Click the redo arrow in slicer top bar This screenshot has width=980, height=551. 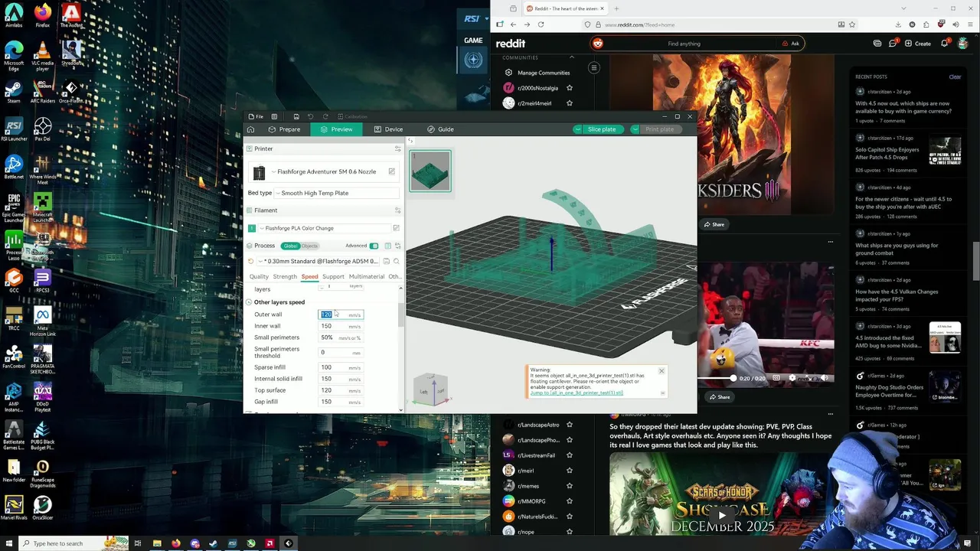pos(325,116)
